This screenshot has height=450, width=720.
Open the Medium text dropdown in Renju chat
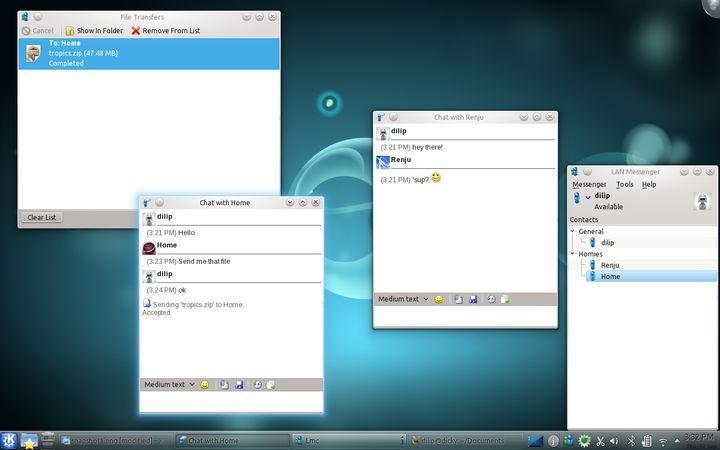click(x=403, y=299)
